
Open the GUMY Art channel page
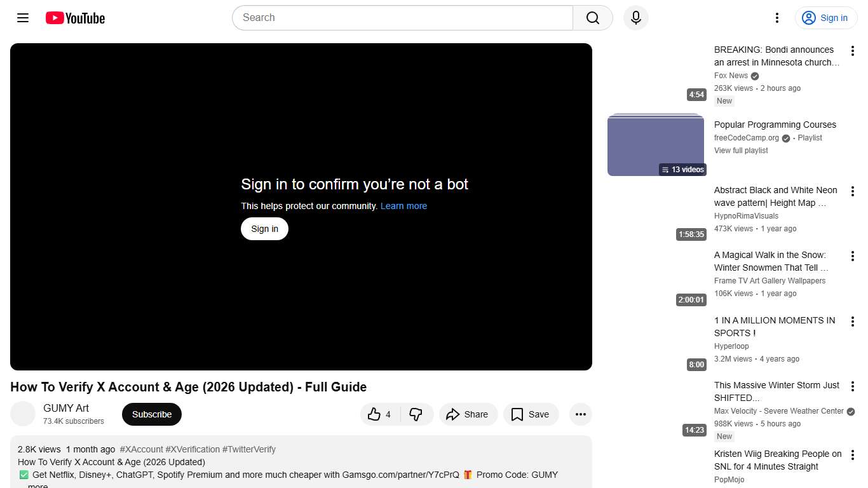[65, 408]
